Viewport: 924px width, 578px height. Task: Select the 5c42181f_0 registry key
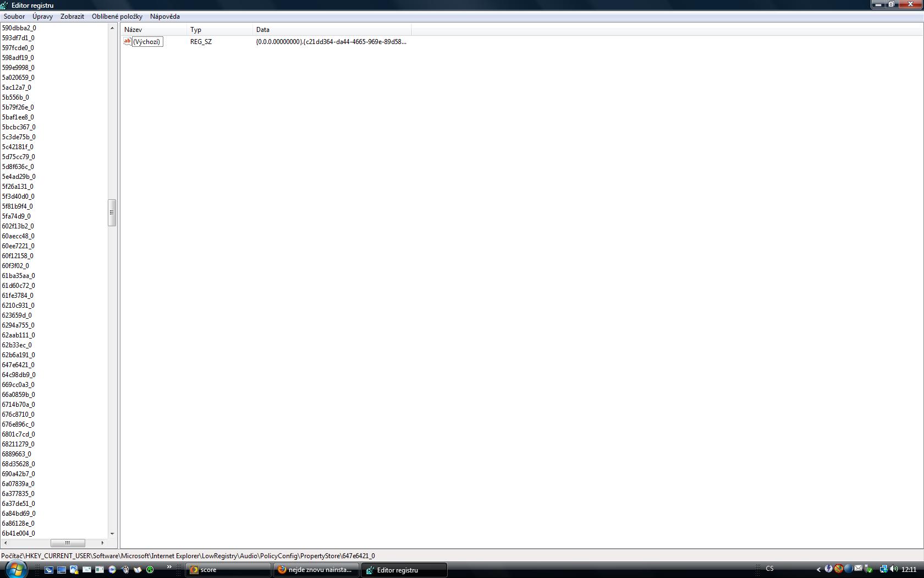coord(18,147)
